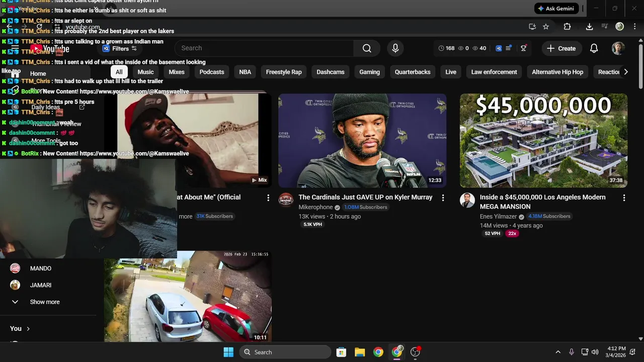The image size is (644, 362).
Task: Click the Create button
Action: 561,48
